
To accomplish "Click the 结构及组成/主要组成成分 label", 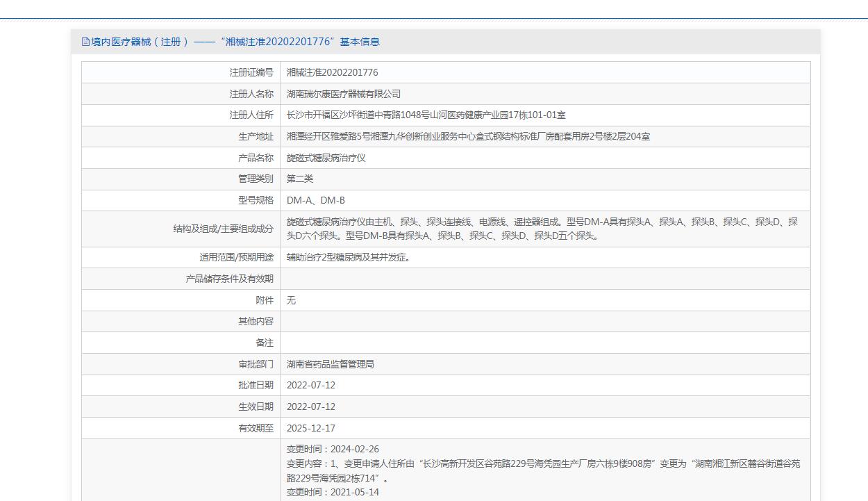I will (224, 229).
